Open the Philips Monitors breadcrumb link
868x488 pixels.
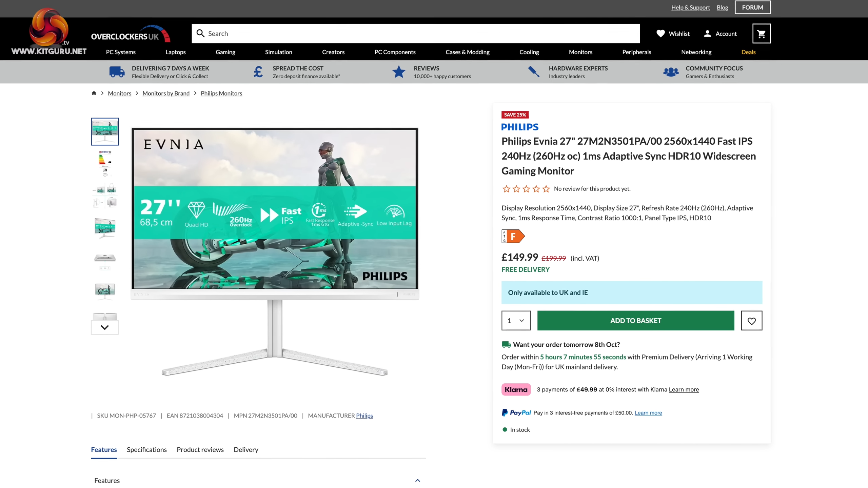point(221,93)
